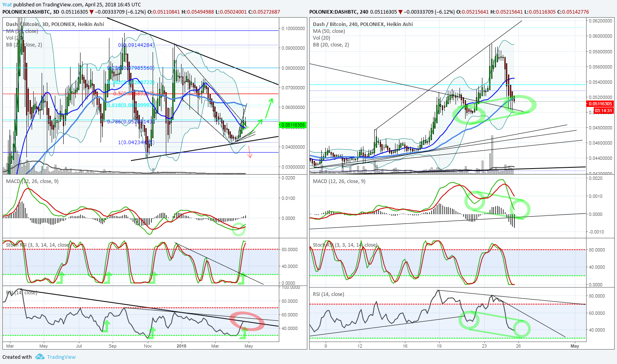617x364 pixels.
Task: Click the 'POLONIEX:DASHBTC, 240' header symbol text
Action: click(x=339, y=12)
